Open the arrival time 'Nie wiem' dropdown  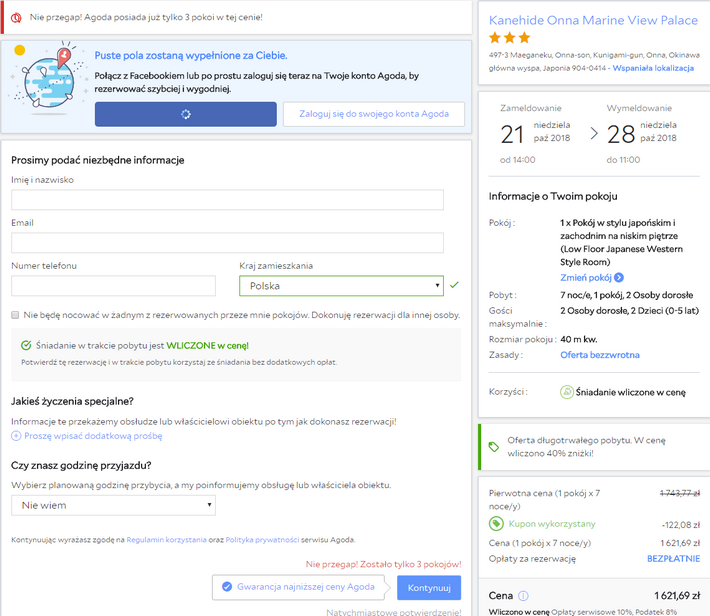click(x=113, y=505)
